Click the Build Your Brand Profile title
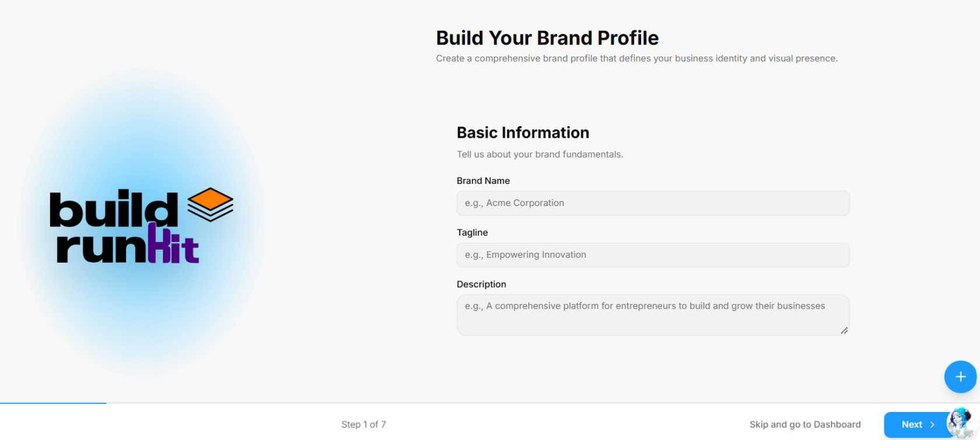The height and width of the screenshot is (440, 980). [x=547, y=38]
